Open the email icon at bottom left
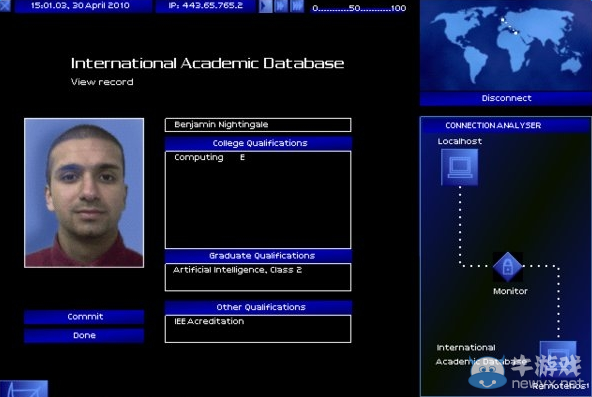This screenshot has width=592, height=397. [24, 389]
